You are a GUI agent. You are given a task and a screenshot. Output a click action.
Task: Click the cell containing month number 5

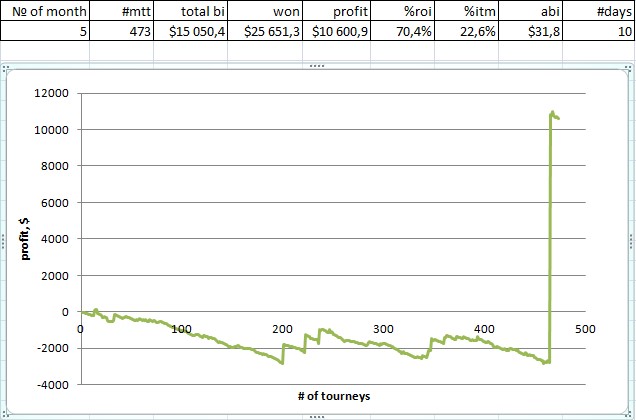[45, 31]
